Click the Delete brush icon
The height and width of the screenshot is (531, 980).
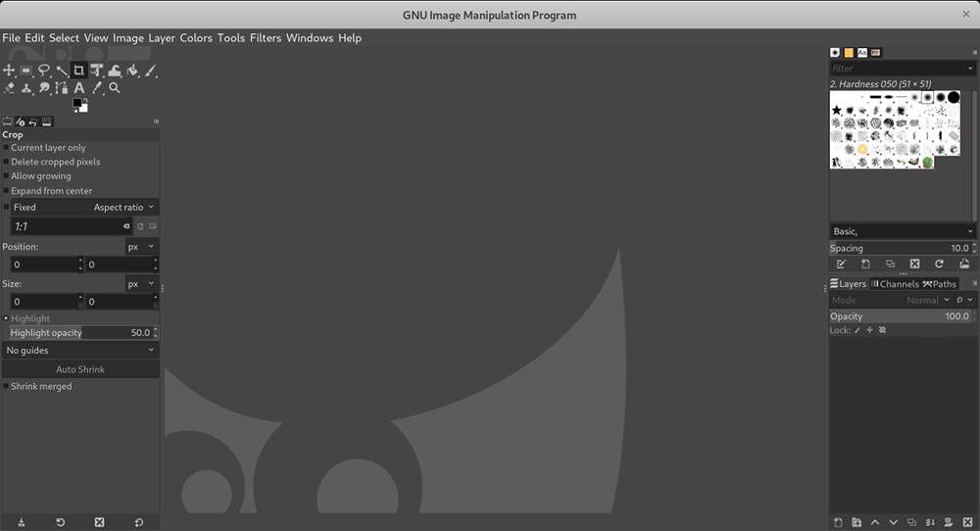(x=915, y=264)
